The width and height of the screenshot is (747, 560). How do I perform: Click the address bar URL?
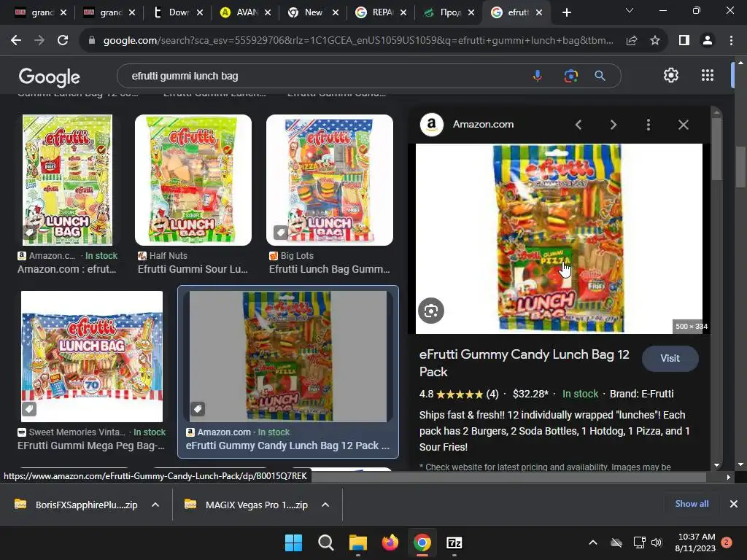coord(358,41)
